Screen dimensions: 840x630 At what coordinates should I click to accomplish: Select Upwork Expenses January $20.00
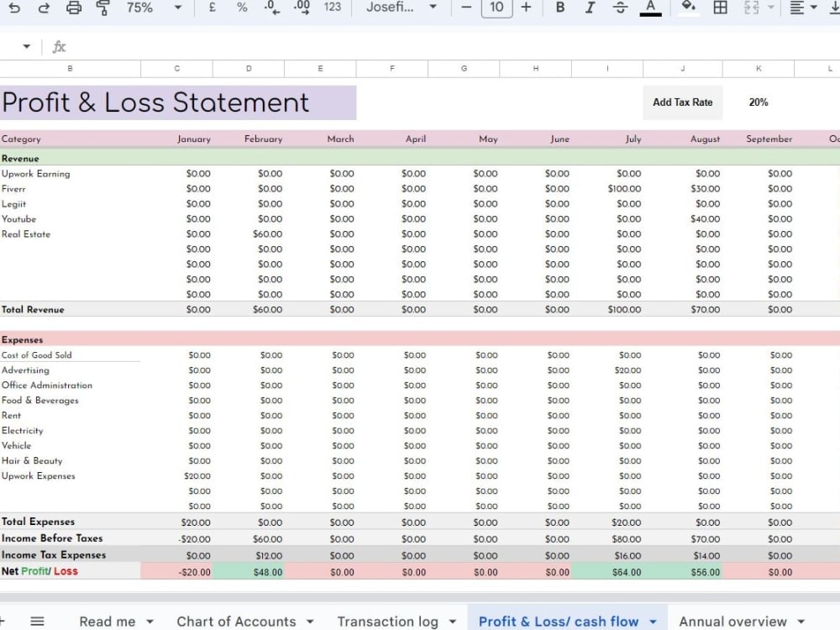197,475
